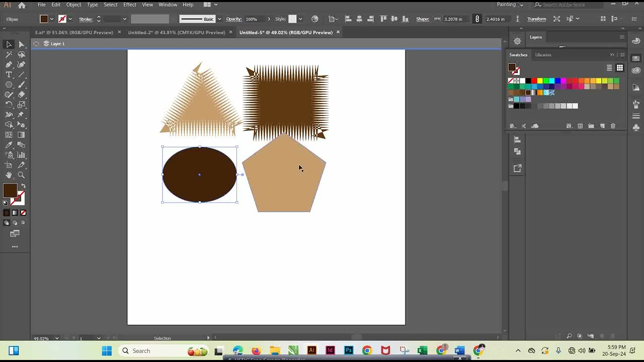Open the Swatches panel options menu
The width and height of the screenshot is (644, 362).
622,55
